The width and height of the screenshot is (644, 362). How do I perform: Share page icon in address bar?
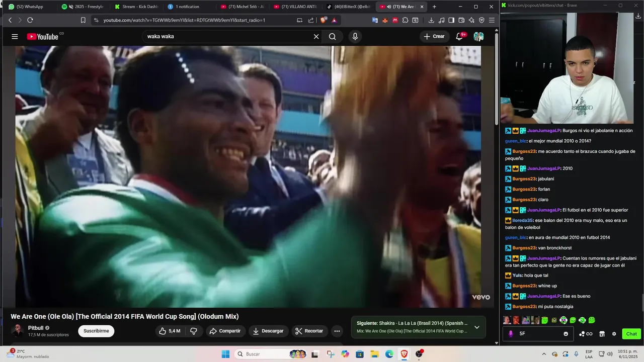[x=310, y=20]
